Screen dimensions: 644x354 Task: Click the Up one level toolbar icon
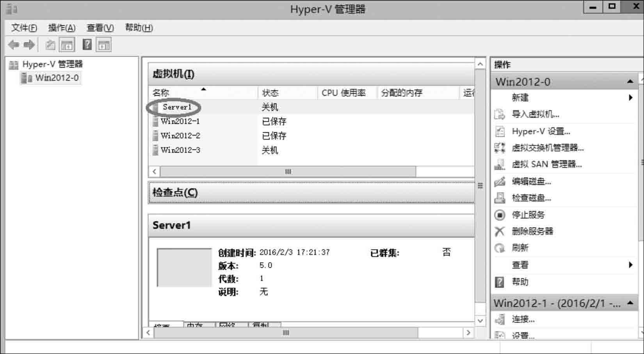coord(50,45)
